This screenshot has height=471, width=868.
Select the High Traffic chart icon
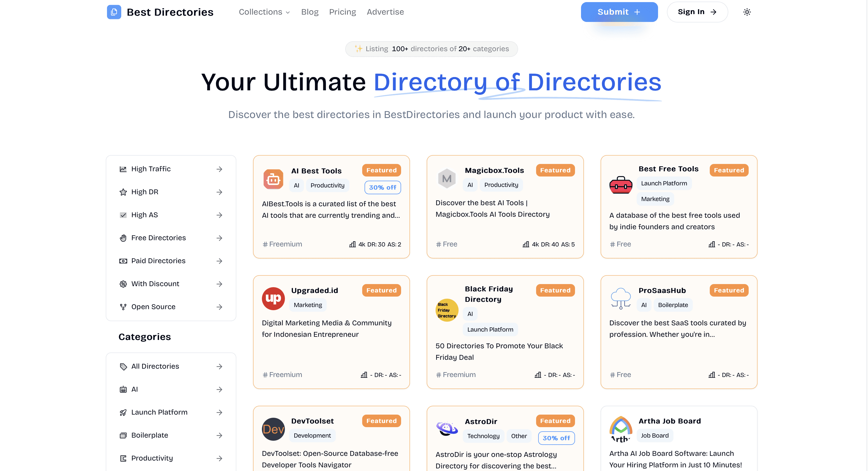tap(123, 169)
